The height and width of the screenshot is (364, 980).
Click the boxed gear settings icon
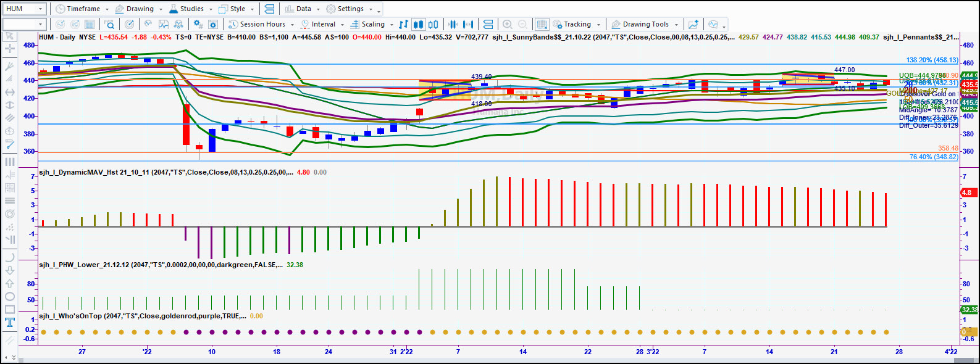click(x=213, y=24)
